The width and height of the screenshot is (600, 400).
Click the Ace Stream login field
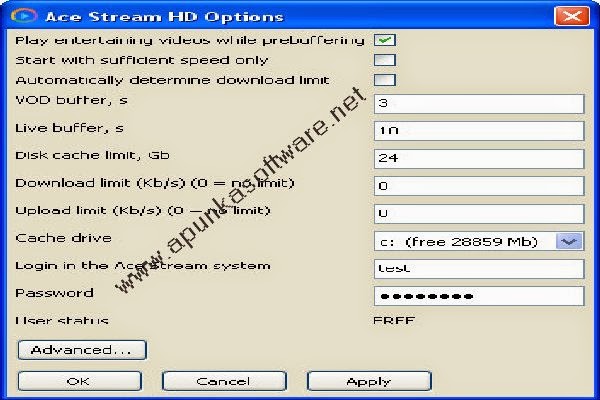[479, 269]
